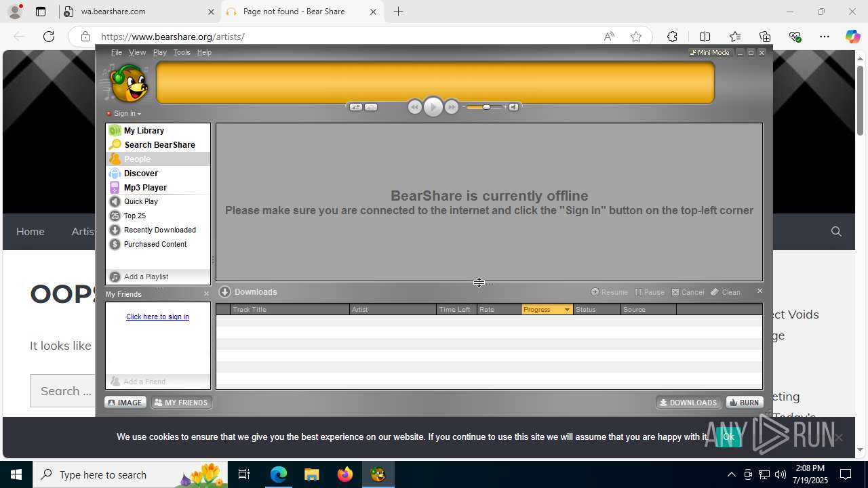Screen dimensions: 868x488
Task: Add this page to favorites
Action: pyautogui.click(x=635, y=37)
